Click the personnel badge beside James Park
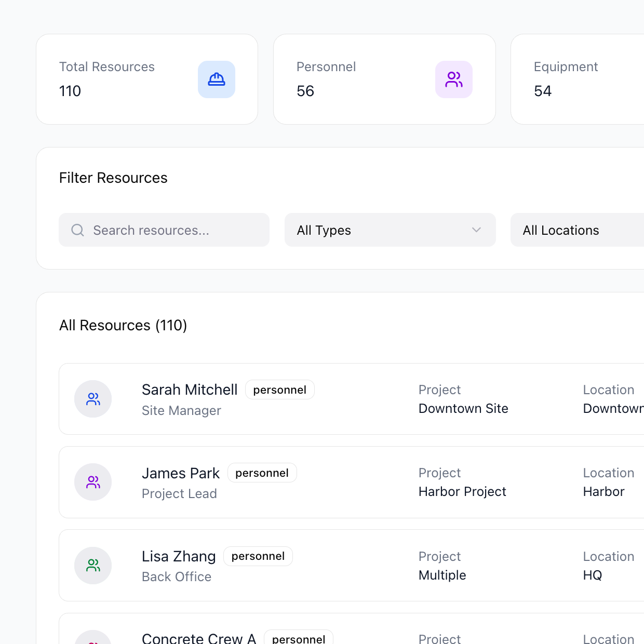This screenshot has height=644, width=644. (262, 473)
